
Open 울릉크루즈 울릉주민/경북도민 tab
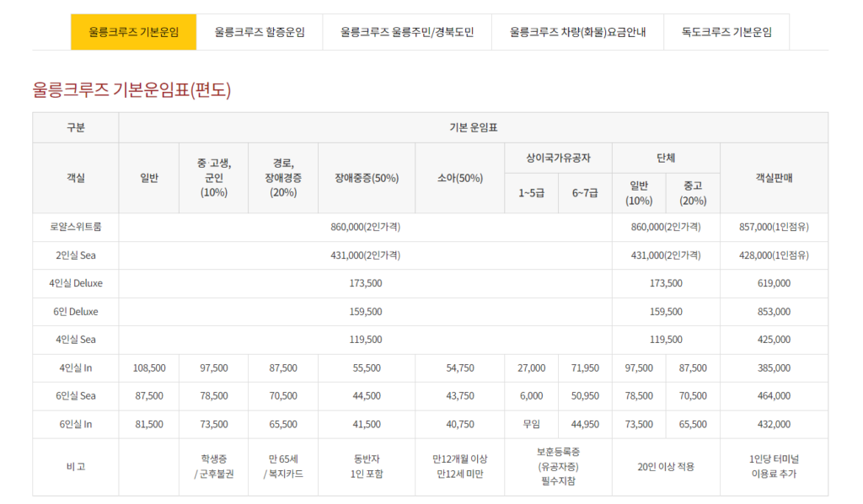point(407,32)
